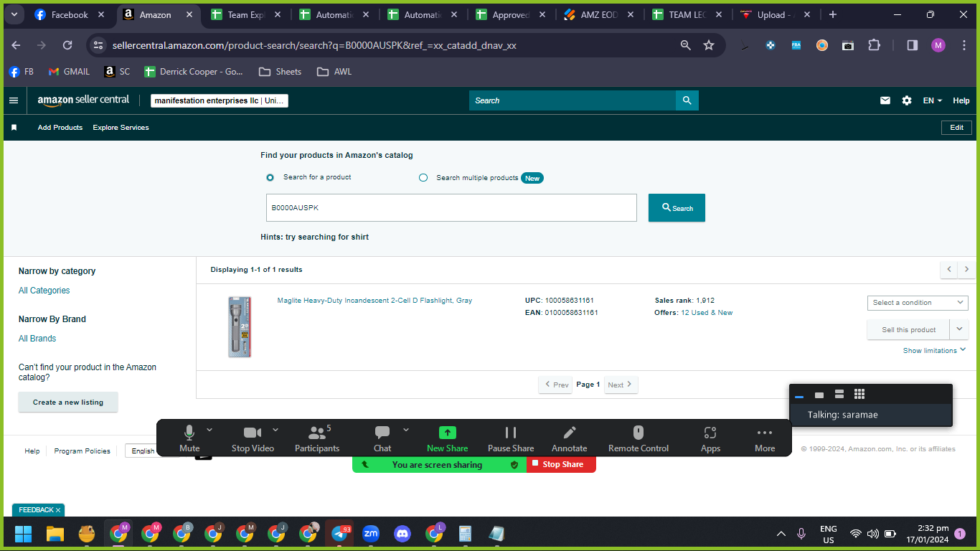Click the magnifier button in the top search bar
Viewport: 980px width, 551px height.
tap(687, 100)
